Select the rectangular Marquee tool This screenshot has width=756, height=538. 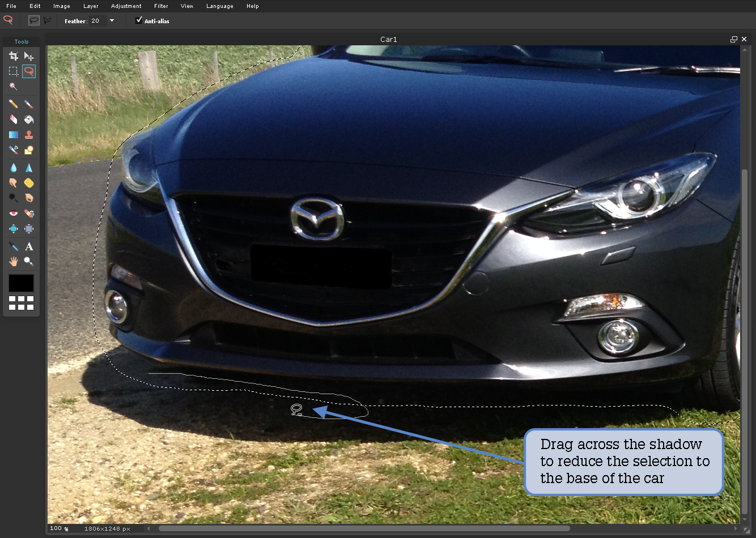coord(14,71)
